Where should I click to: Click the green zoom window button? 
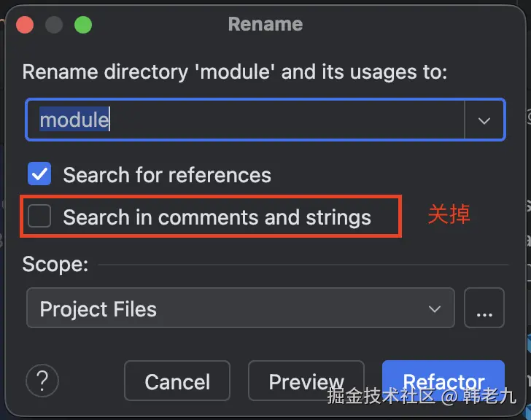83,24
